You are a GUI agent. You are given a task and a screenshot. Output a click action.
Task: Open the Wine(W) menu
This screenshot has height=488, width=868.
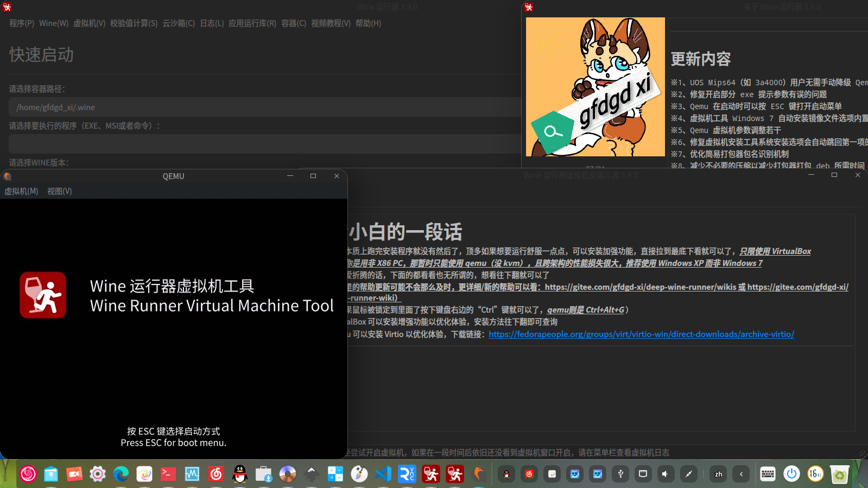[x=54, y=23]
